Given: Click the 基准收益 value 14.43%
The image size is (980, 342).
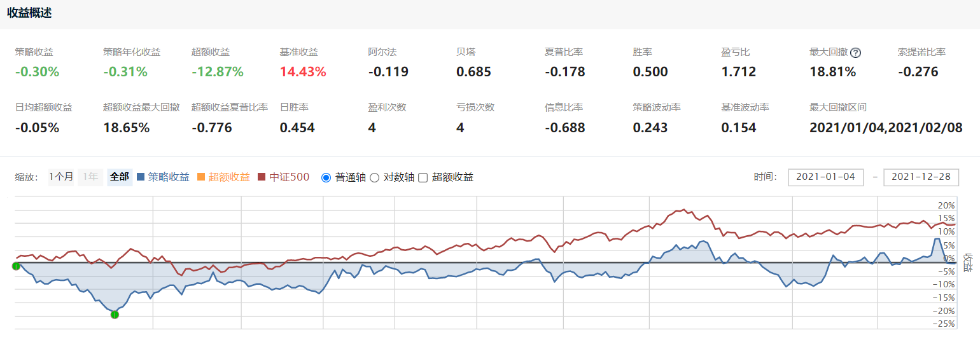Looking at the screenshot, I should click(x=303, y=72).
